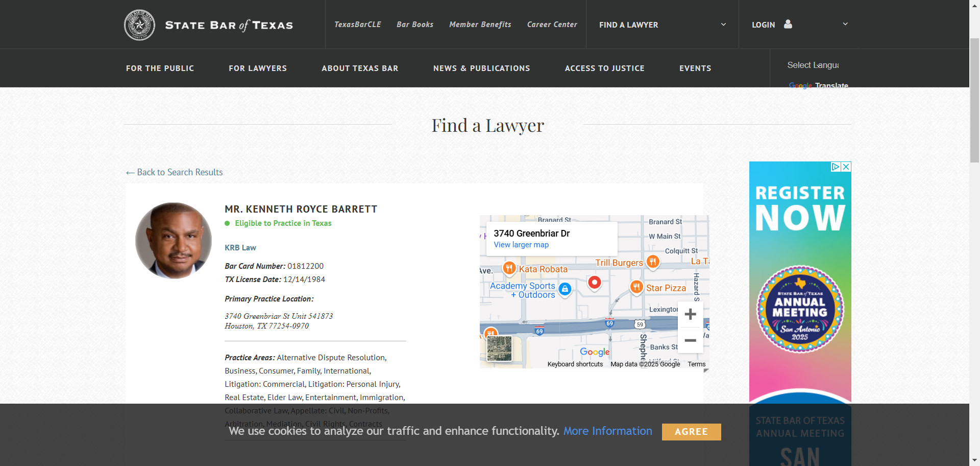Screen dimensions: 980x466
Task: Open the KRB Law firm link
Action: (240, 247)
